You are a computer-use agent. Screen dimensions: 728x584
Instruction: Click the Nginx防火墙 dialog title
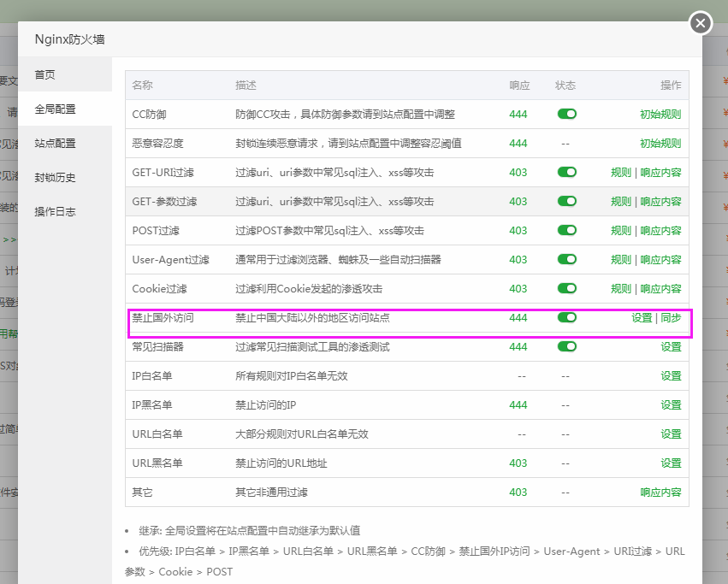[x=69, y=39]
